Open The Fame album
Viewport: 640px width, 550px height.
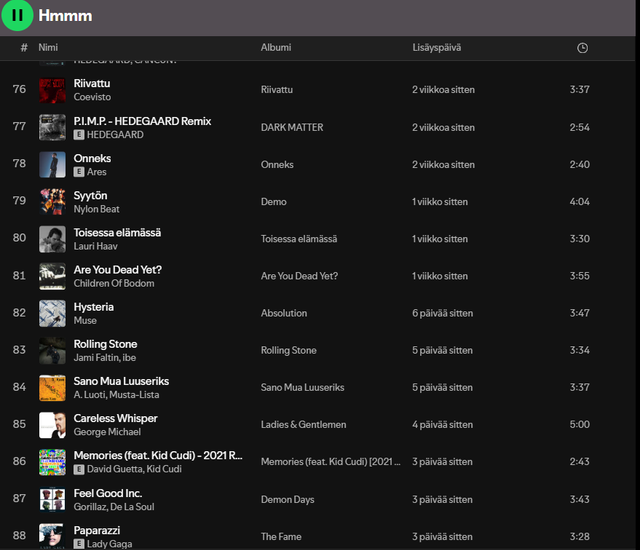(281, 537)
